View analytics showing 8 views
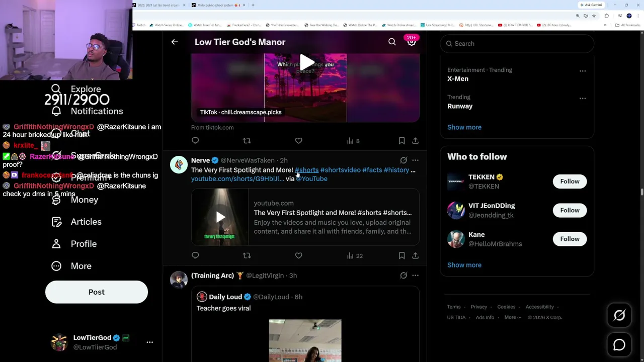 tap(353, 141)
